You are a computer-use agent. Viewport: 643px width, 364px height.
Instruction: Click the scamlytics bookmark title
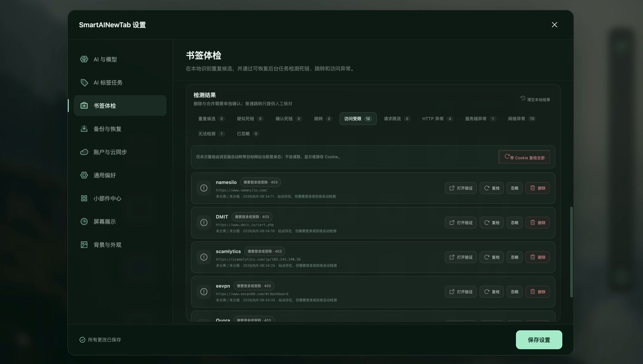pos(228,252)
